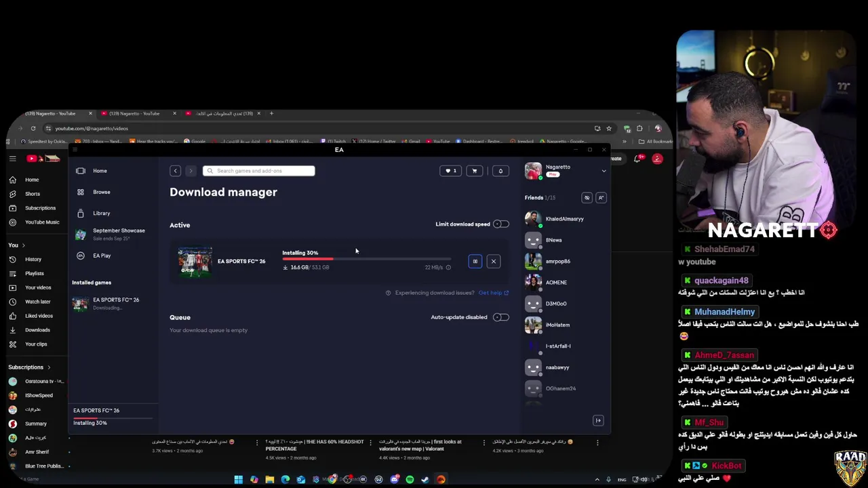Open Your videos in YouTube sidebar

point(37,287)
